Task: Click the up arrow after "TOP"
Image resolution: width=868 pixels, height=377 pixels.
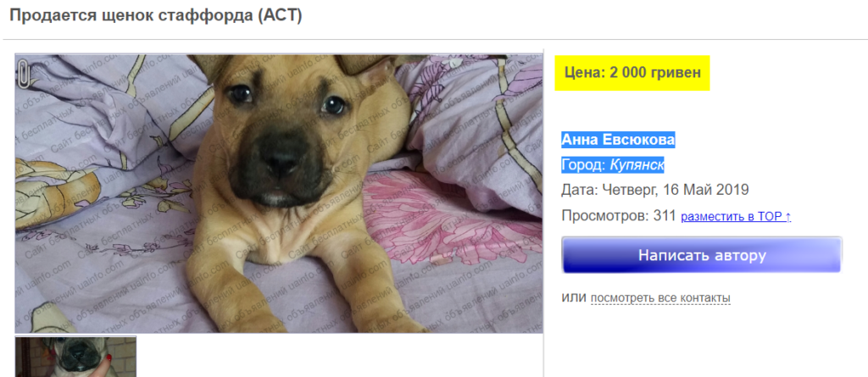Action: click(787, 217)
